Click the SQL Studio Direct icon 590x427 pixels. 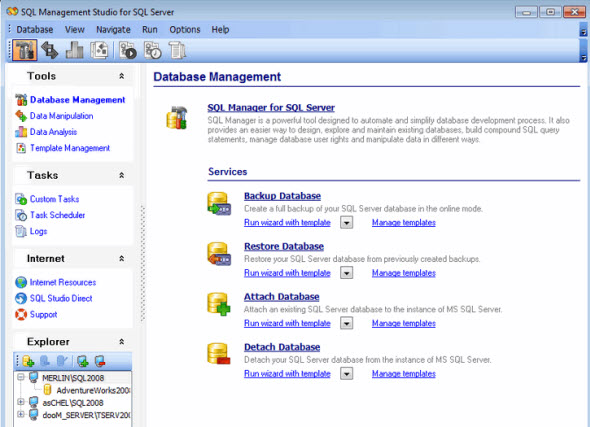21,298
